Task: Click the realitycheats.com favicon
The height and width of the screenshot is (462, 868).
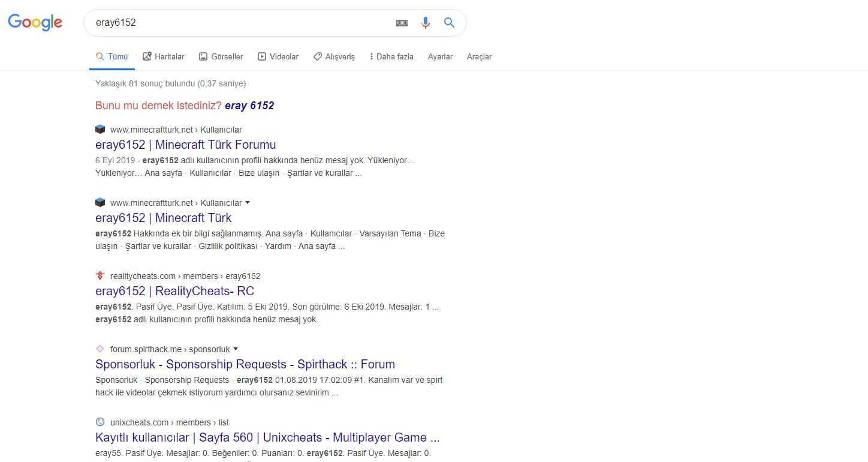Action: coord(100,276)
